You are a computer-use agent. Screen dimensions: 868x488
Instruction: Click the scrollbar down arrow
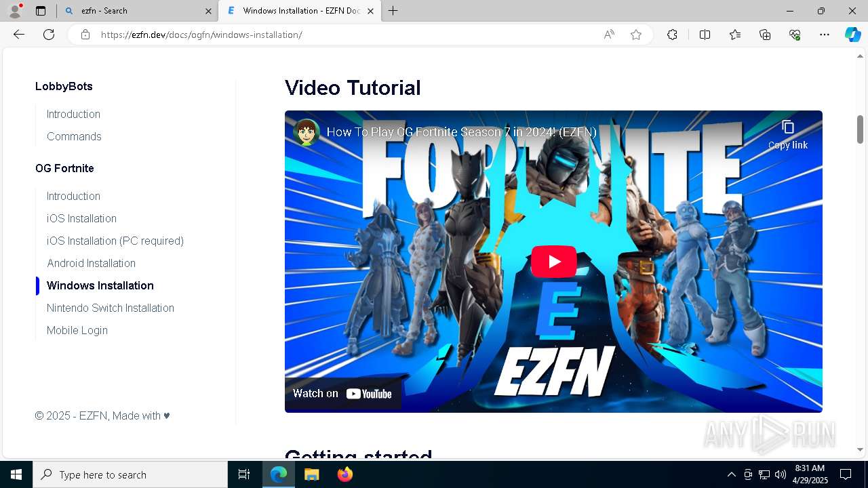point(860,449)
